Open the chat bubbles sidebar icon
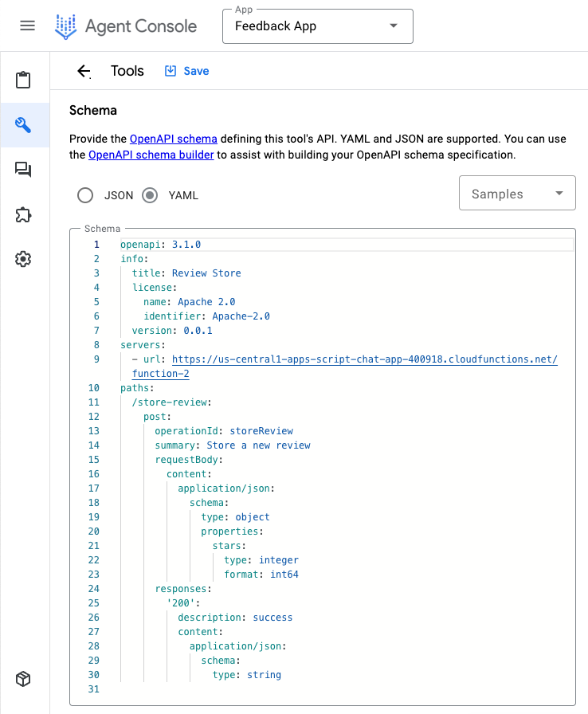The height and width of the screenshot is (714, 588). click(x=23, y=169)
